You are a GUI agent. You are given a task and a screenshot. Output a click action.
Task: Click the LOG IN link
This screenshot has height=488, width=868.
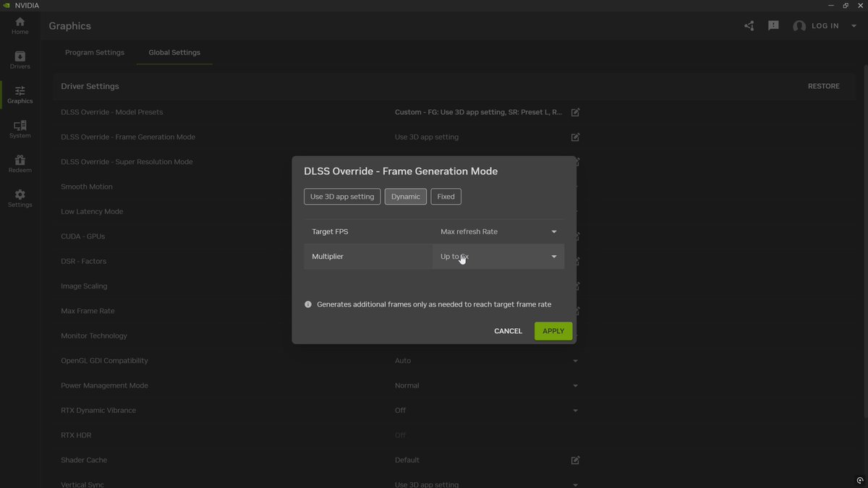point(825,26)
